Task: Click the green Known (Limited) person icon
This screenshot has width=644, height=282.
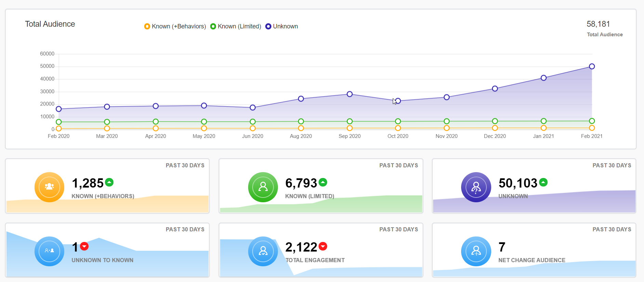Action: (263, 187)
